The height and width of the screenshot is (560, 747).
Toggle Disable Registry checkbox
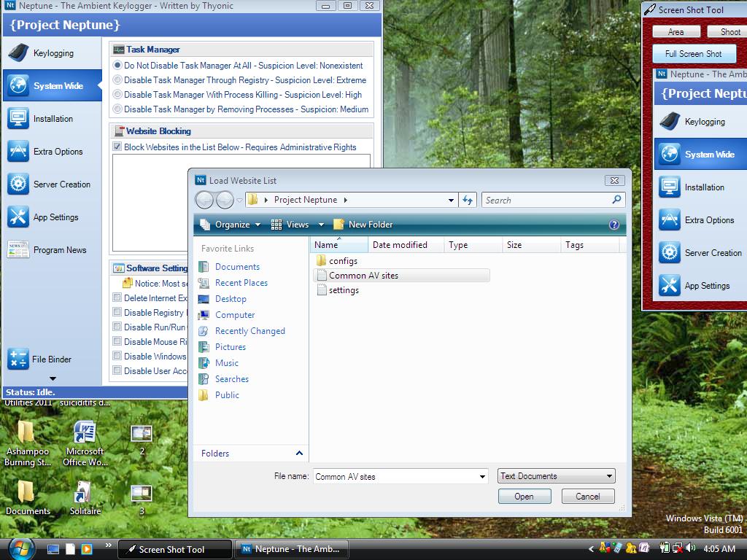117,312
